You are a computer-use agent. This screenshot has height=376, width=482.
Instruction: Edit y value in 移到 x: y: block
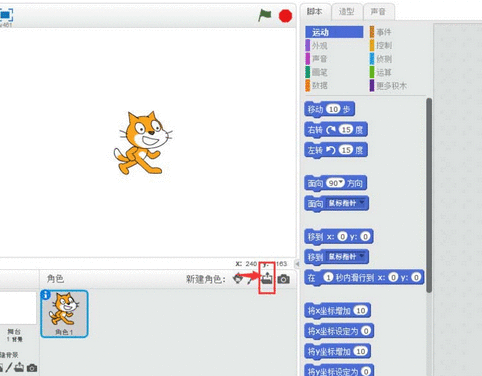point(365,236)
